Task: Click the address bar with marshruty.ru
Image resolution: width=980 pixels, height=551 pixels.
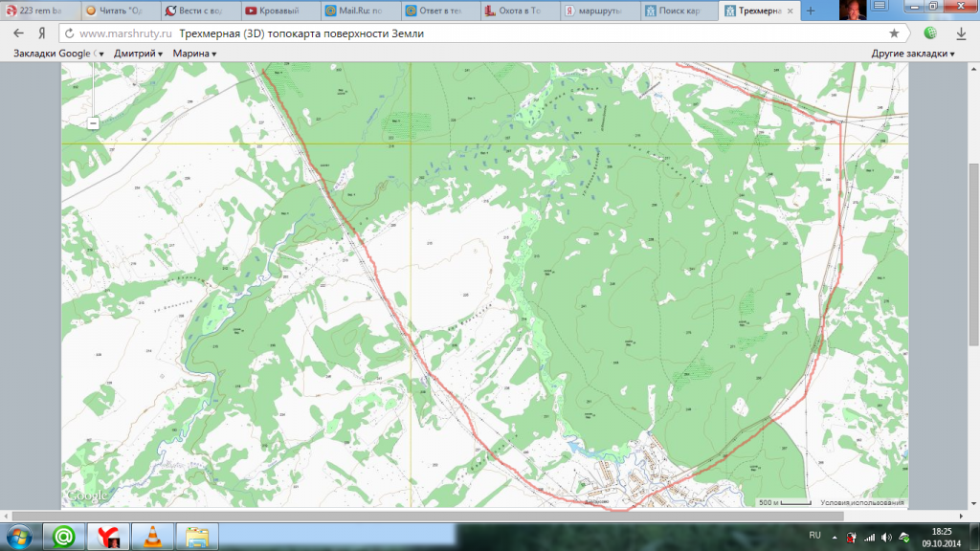Action: [x=479, y=33]
